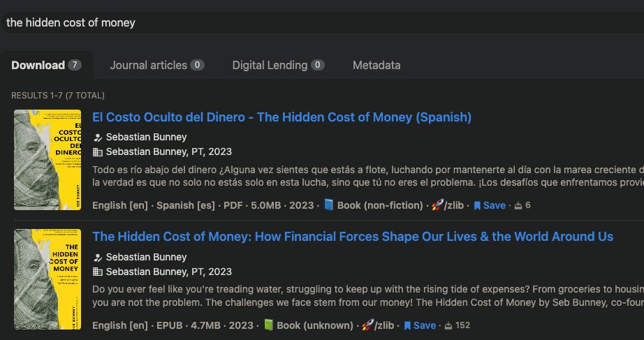Click the 'RESULTS 1-7 (7 TOTAL)' text
Screen dimensions: 644x340
[58, 96]
